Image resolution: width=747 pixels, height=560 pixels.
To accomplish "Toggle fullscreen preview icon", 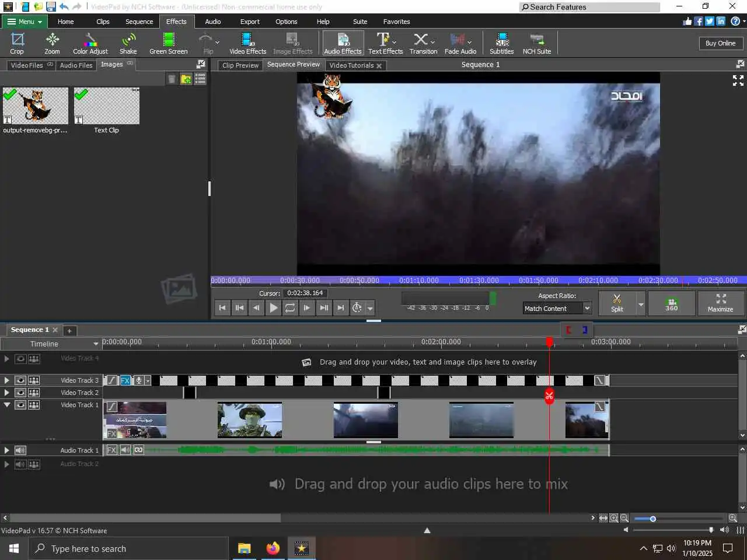I will [x=738, y=80].
